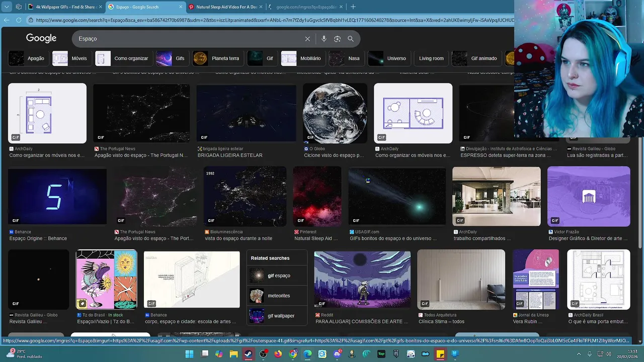Click 'vista do espaço durante a noite' link

pos(238,238)
